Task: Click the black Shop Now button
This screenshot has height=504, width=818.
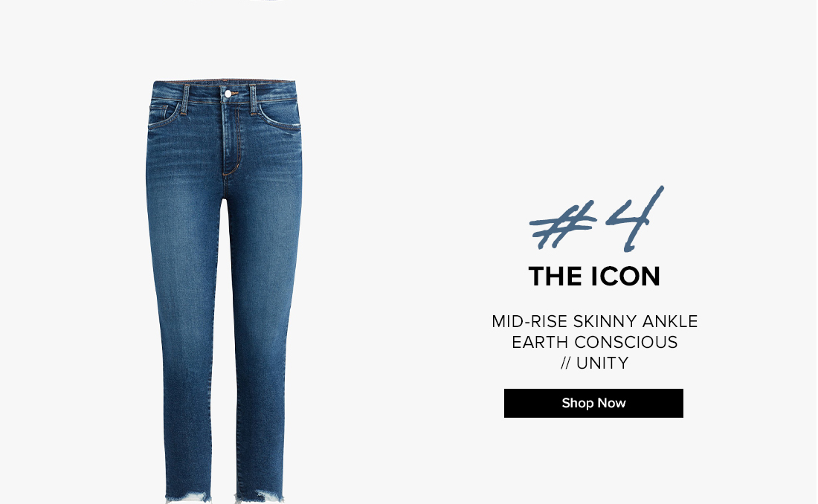Action: coord(593,403)
